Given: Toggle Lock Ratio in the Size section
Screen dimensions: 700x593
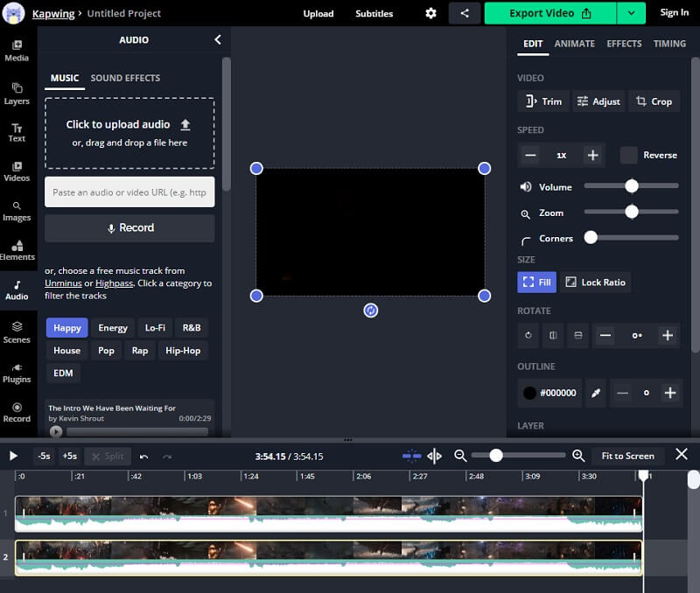Looking at the screenshot, I should (596, 282).
